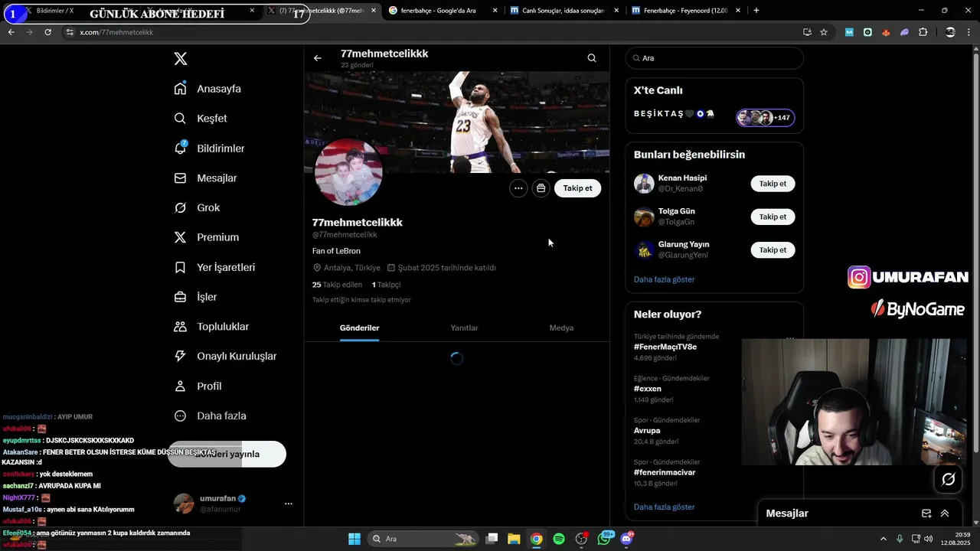Compose a new message in the Mesajlar drawer
The image size is (980, 551).
pos(926,514)
